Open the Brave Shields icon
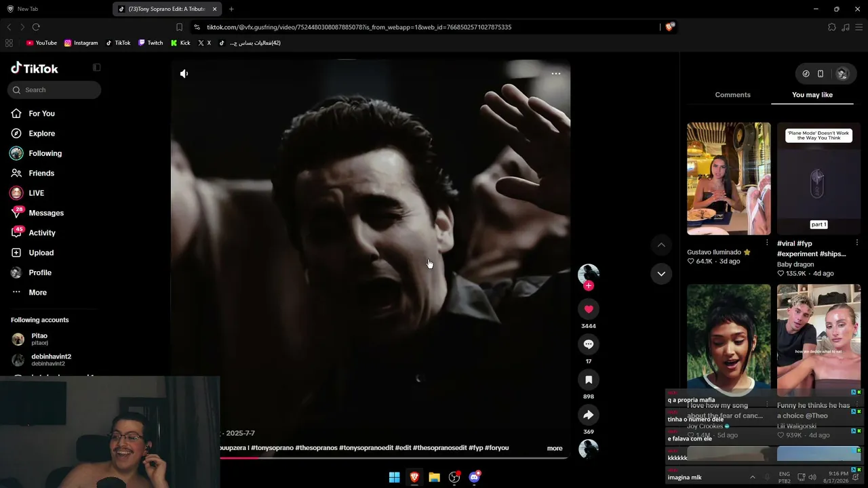This screenshot has height=488, width=868. pos(670,27)
